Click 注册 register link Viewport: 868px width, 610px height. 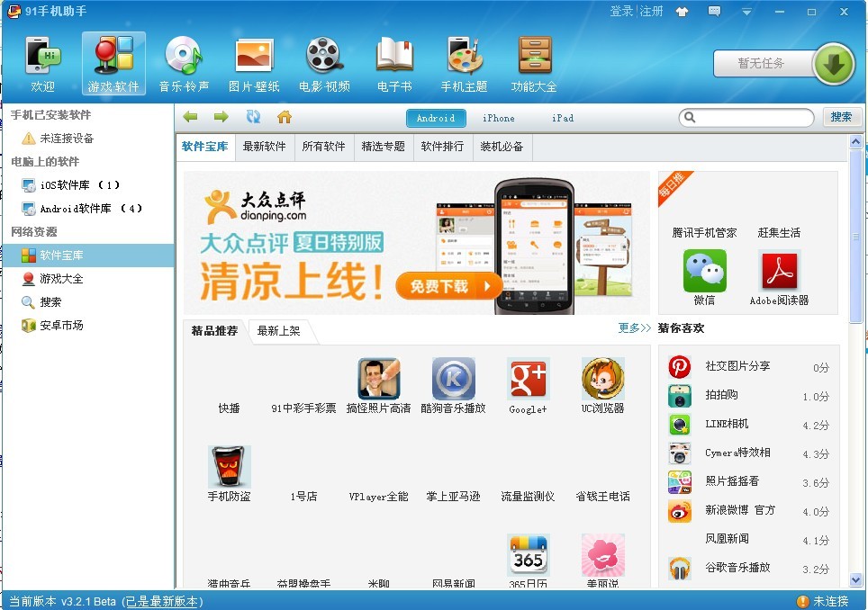point(652,11)
